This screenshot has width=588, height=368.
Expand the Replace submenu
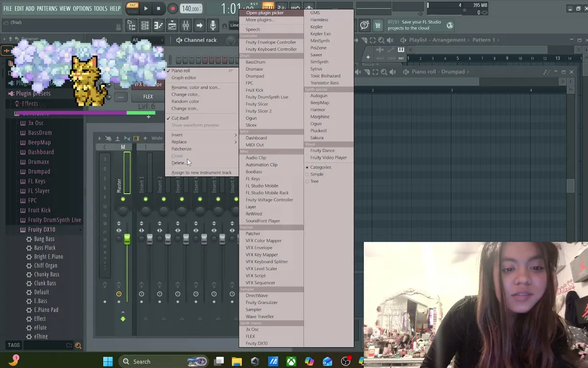click(201, 142)
